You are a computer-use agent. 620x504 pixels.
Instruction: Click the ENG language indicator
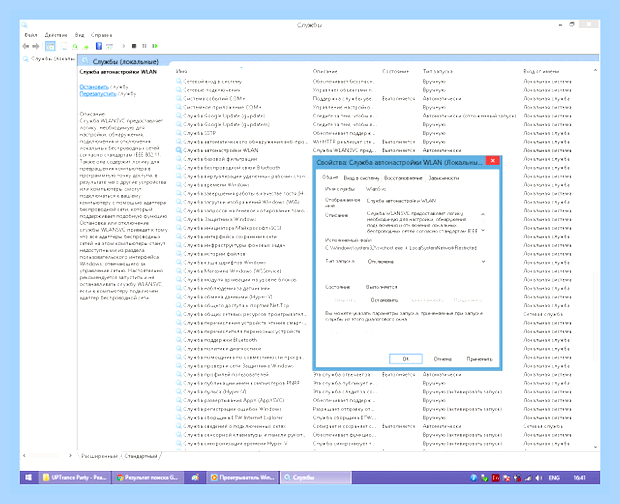tap(554, 478)
